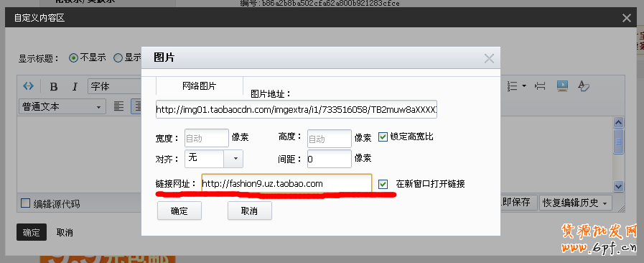Expand the 普通文本 paragraph style dropdown
644x263 pixels.
(62, 107)
